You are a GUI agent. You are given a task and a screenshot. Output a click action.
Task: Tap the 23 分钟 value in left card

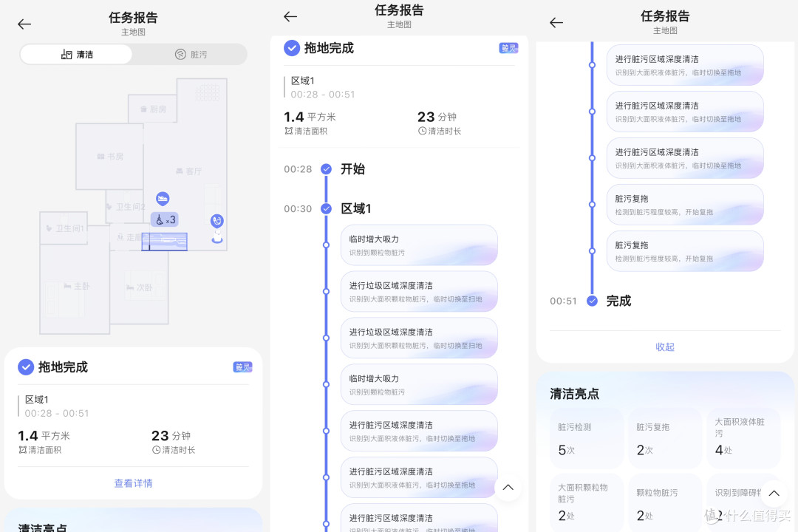point(171,436)
